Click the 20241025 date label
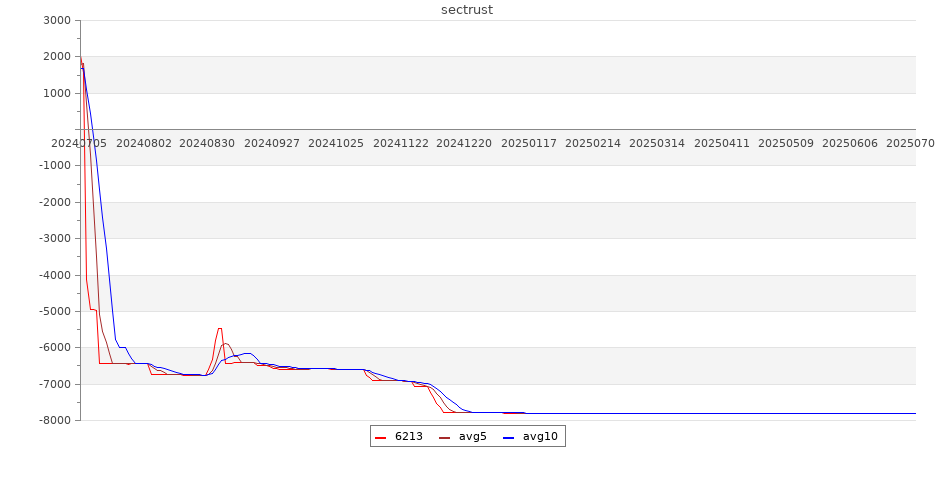This screenshot has height=500, width=935. [336, 144]
